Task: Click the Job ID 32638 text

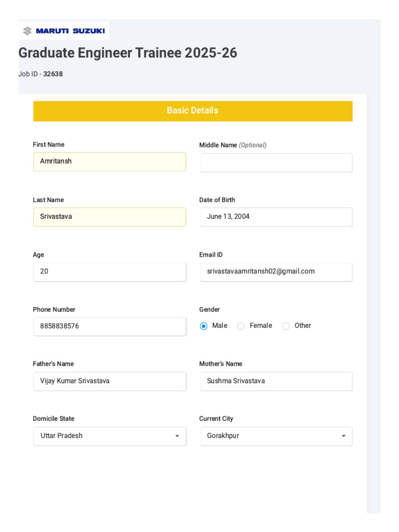Action: [x=41, y=74]
